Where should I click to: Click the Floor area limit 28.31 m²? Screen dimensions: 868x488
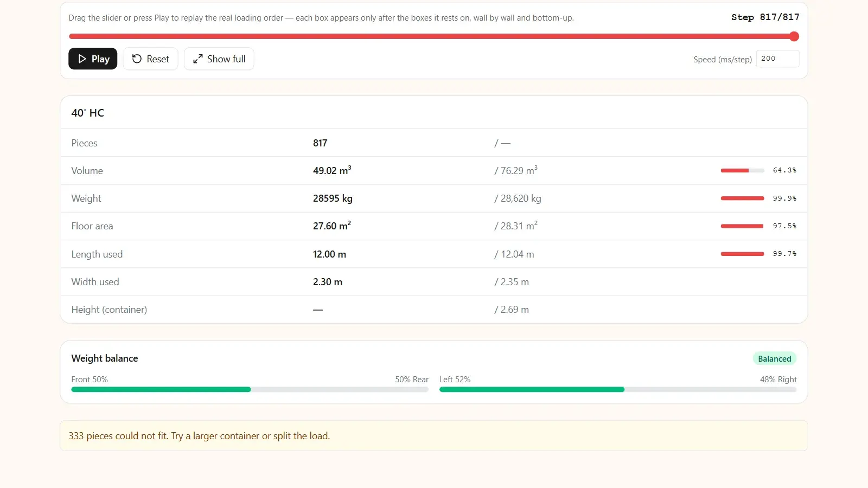(516, 226)
